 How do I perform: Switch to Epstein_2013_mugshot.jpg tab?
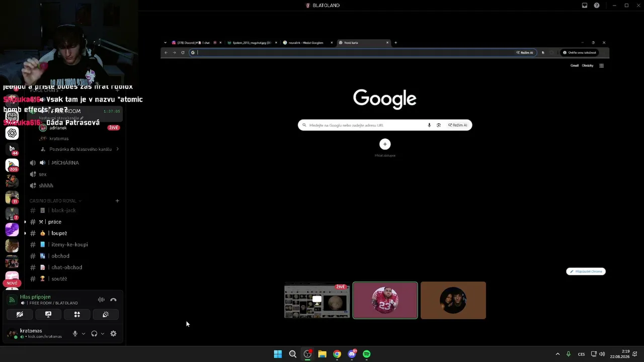251,43
